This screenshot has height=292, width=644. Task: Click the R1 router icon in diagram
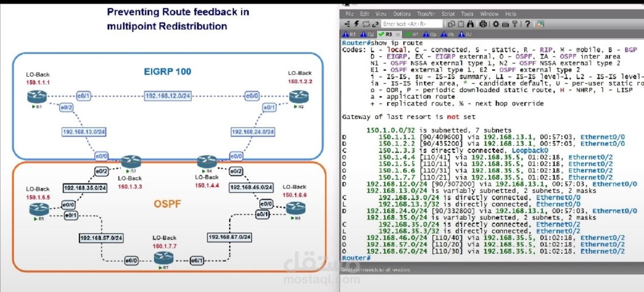(37, 97)
